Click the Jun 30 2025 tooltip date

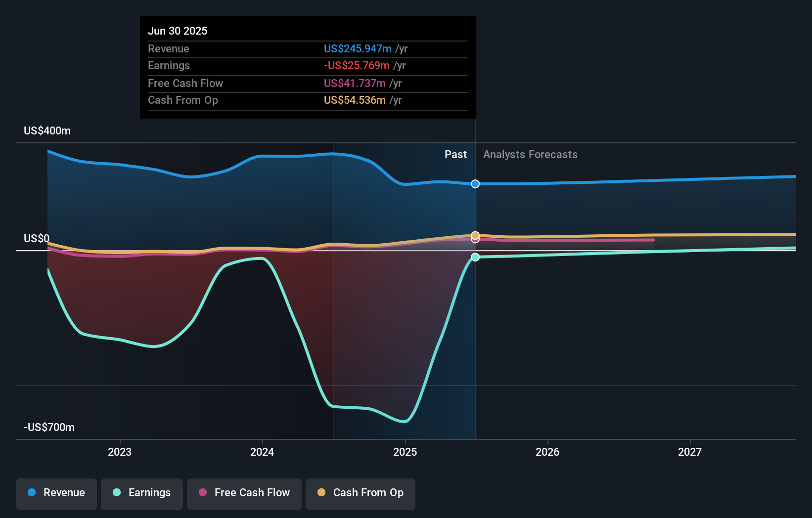click(x=178, y=31)
